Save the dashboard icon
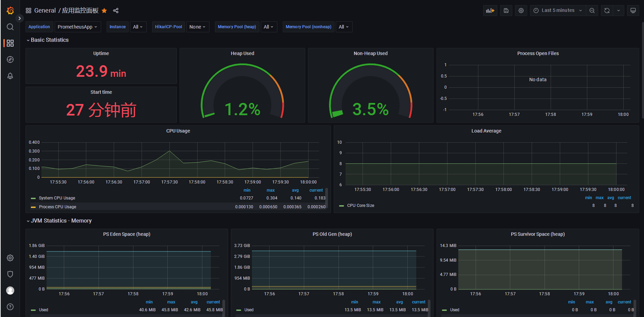 [506, 11]
